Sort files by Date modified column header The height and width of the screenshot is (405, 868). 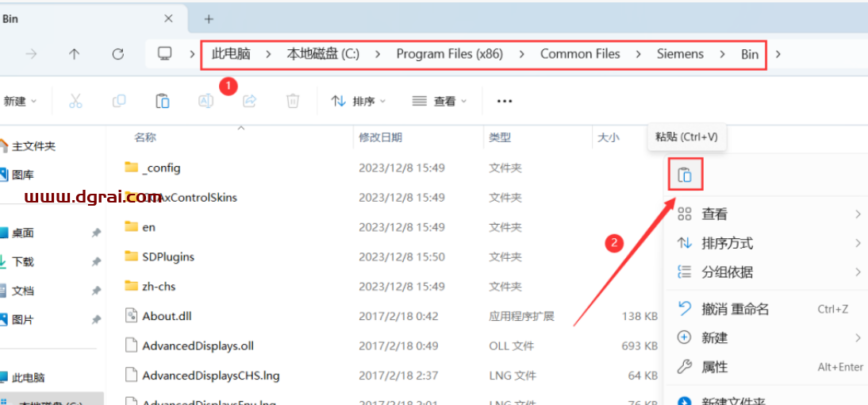click(380, 137)
